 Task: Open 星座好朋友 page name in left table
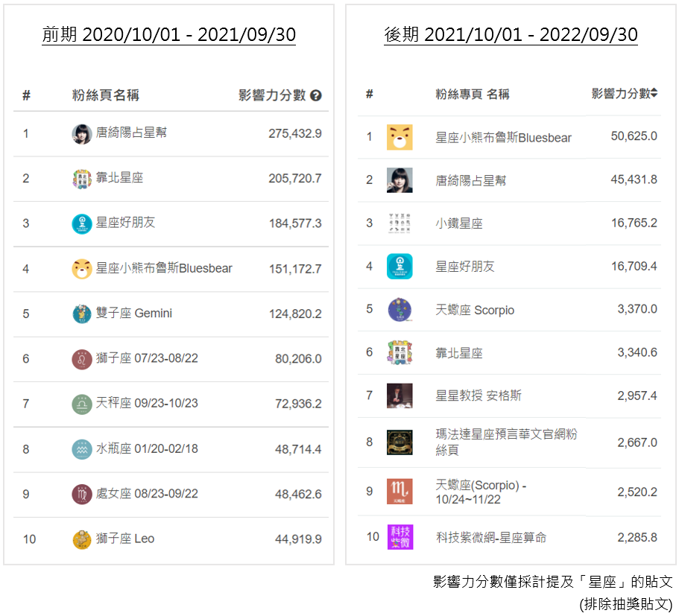click(x=125, y=223)
